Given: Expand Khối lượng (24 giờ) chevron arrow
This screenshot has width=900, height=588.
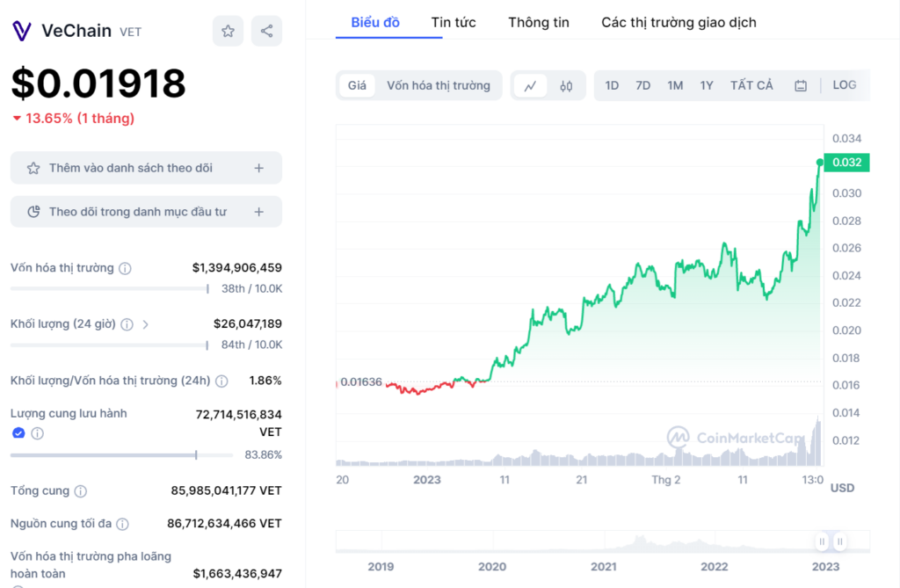Looking at the screenshot, I should tap(146, 324).
